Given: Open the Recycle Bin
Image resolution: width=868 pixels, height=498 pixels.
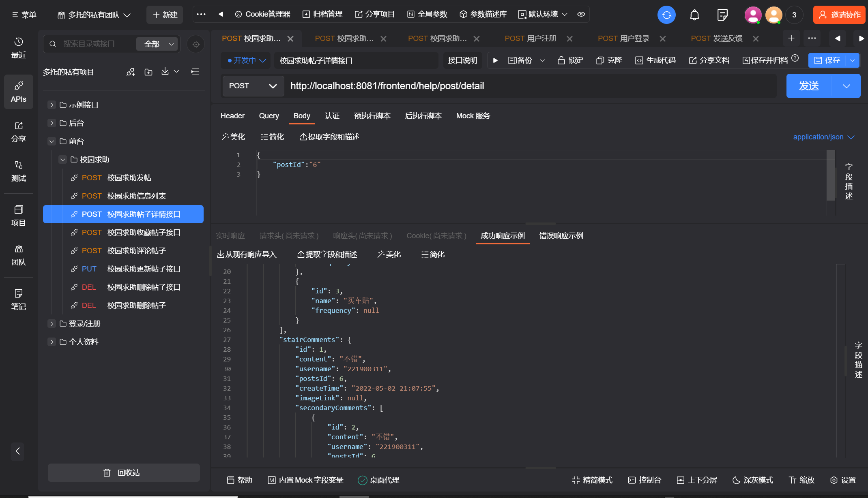Looking at the screenshot, I should point(123,472).
